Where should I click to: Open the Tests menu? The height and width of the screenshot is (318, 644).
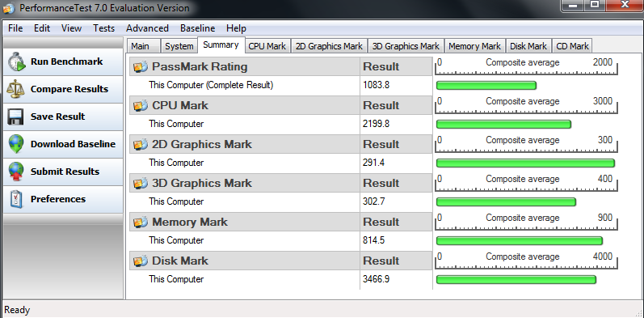(103, 28)
